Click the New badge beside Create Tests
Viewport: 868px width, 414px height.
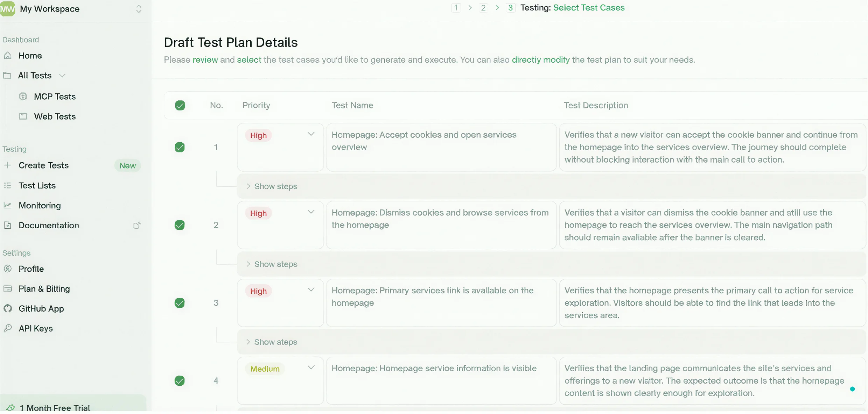[127, 165]
